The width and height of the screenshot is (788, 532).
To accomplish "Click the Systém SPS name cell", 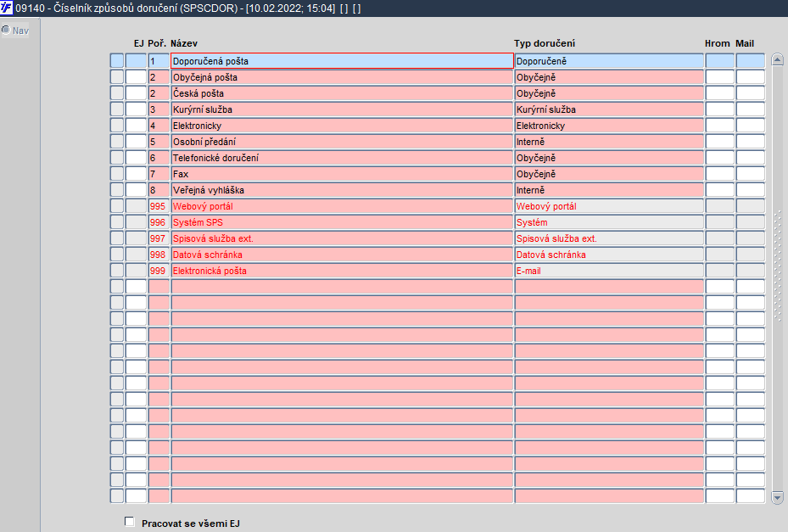I will (x=342, y=221).
